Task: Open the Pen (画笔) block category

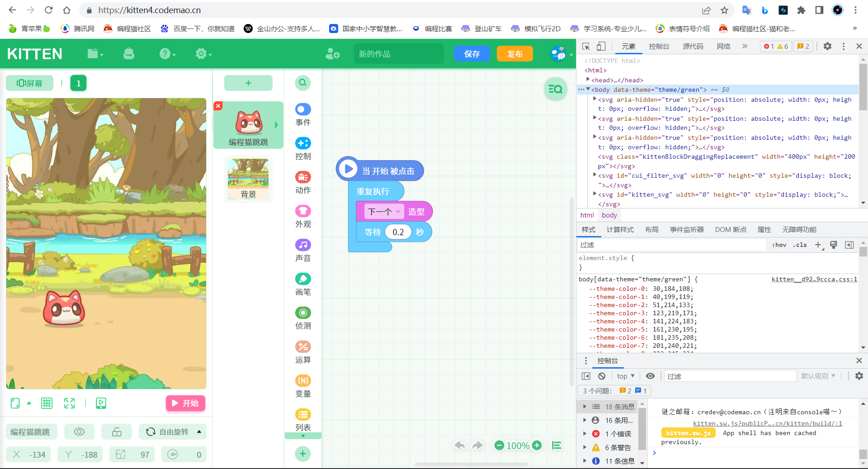Action: coord(303,284)
